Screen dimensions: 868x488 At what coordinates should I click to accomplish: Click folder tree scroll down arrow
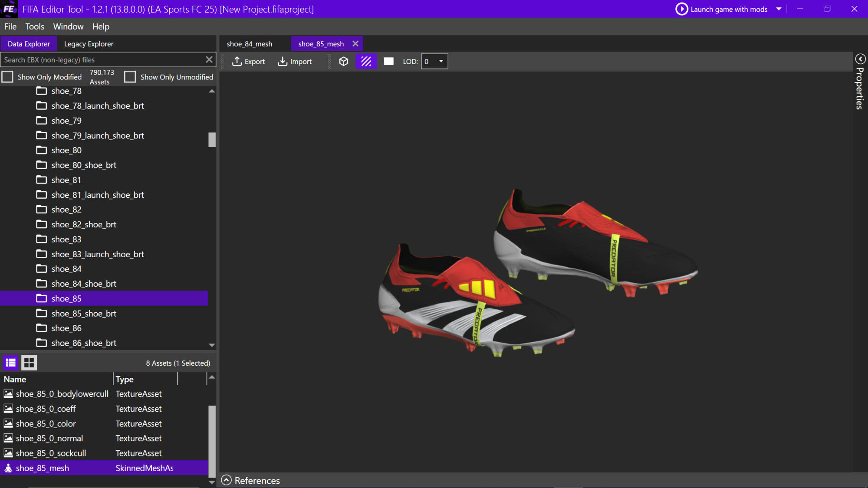pyautogui.click(x=212, y=345)
